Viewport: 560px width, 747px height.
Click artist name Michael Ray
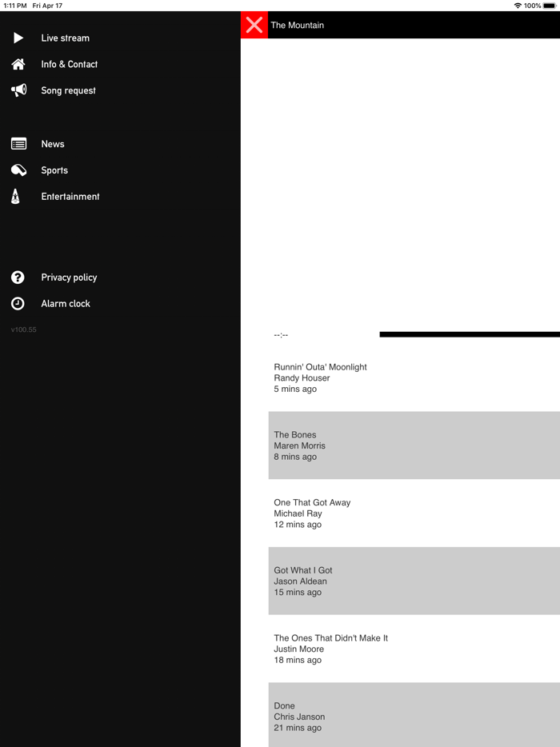(298, 513)
